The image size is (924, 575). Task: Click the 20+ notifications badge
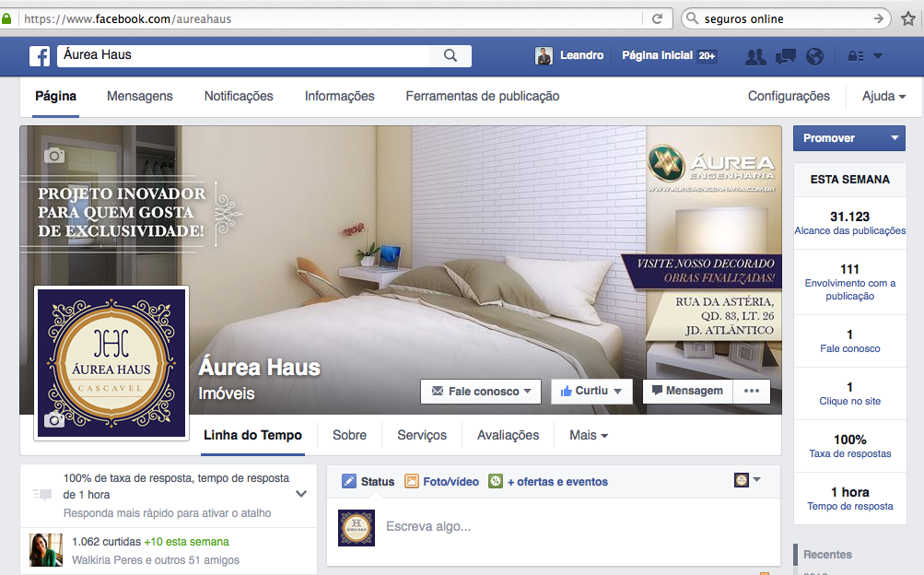pos(708,56)
